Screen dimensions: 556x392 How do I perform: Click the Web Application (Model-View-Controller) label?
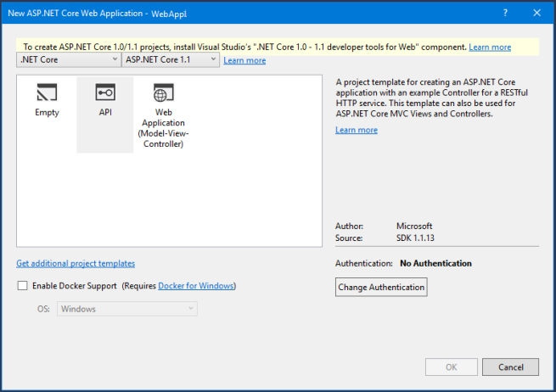[163, 128]
